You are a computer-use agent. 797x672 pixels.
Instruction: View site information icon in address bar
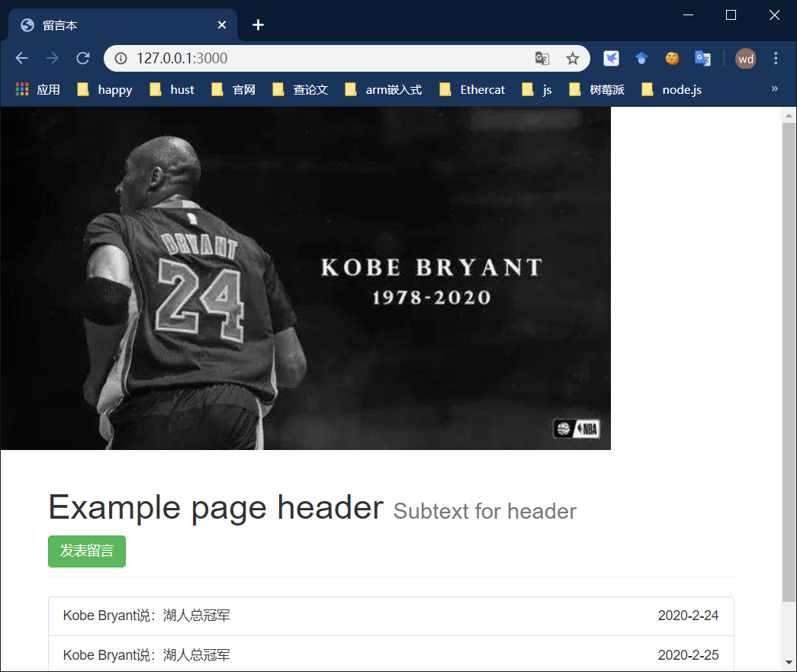tap(121, 59)
